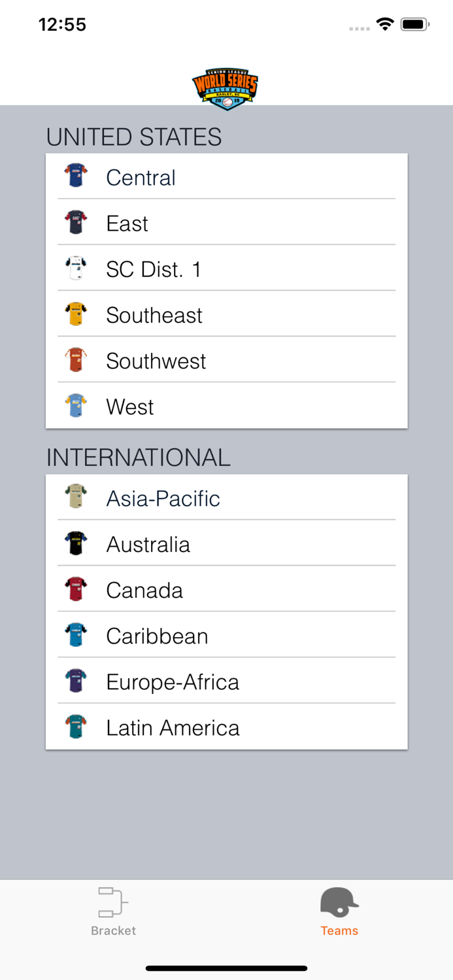453x980 pixels.
Task: Tap the Caribbean team jersey icon
Action: [x=76, y=635]
